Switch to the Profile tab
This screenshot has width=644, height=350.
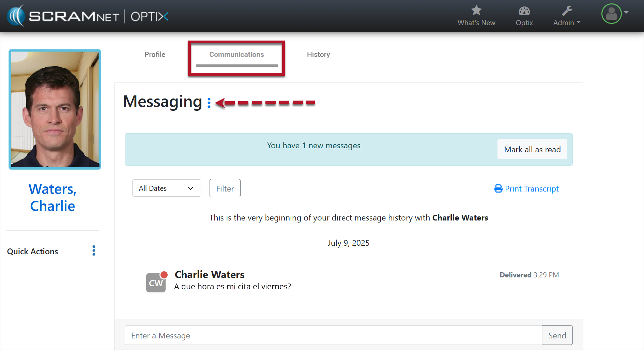point(155,55)
